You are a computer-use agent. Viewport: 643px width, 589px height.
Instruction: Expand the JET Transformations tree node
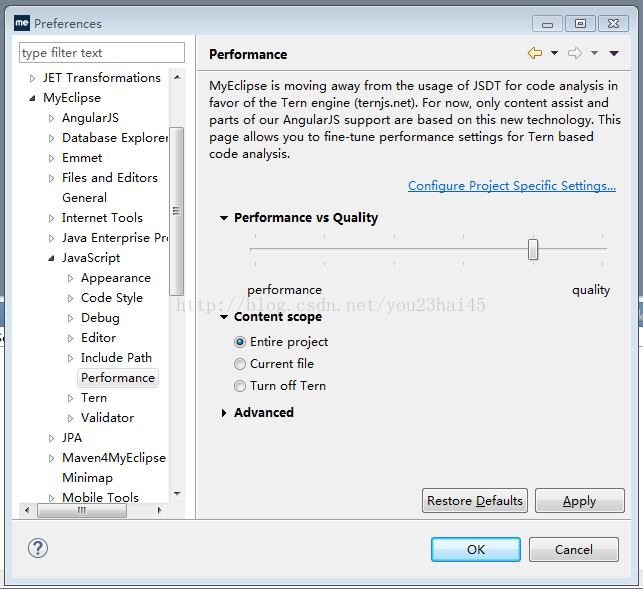point(32,78)
